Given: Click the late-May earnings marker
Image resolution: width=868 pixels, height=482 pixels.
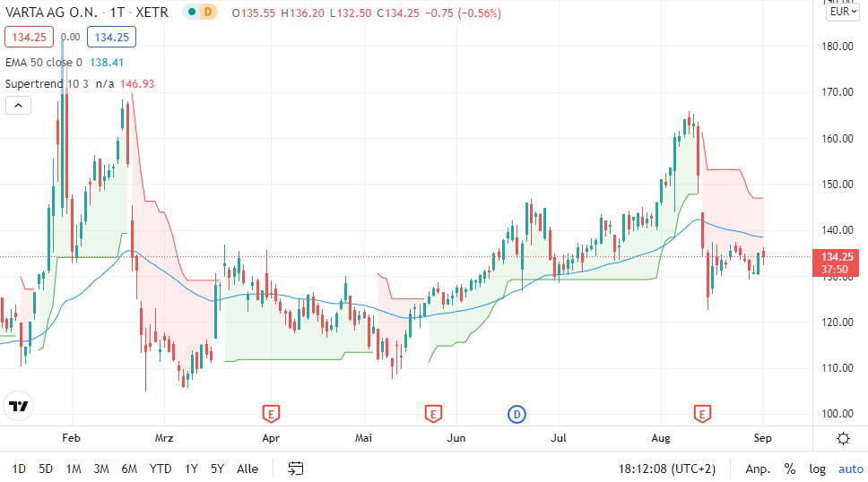Looking at the screenshot, I should pos(433,413).
